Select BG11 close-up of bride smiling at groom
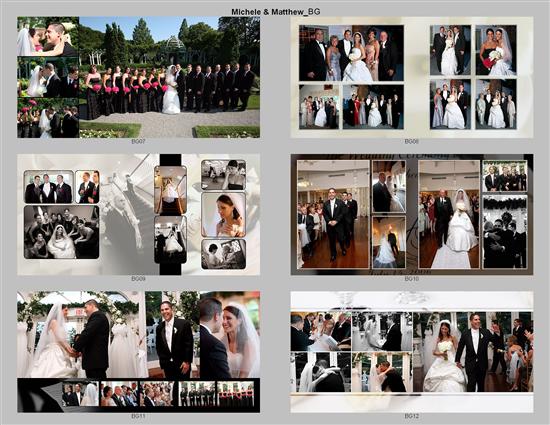Screen dimensions: 550x425 point(230,334)
